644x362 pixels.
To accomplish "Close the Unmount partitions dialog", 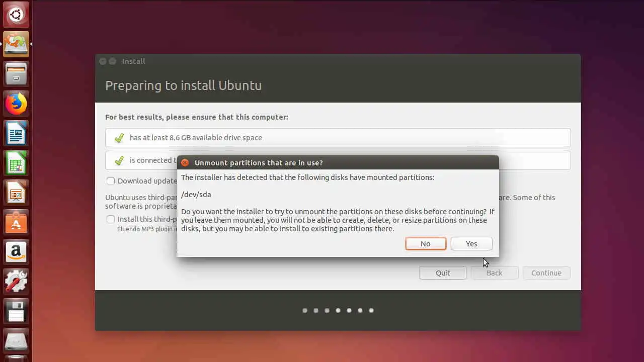I will 185,163.
